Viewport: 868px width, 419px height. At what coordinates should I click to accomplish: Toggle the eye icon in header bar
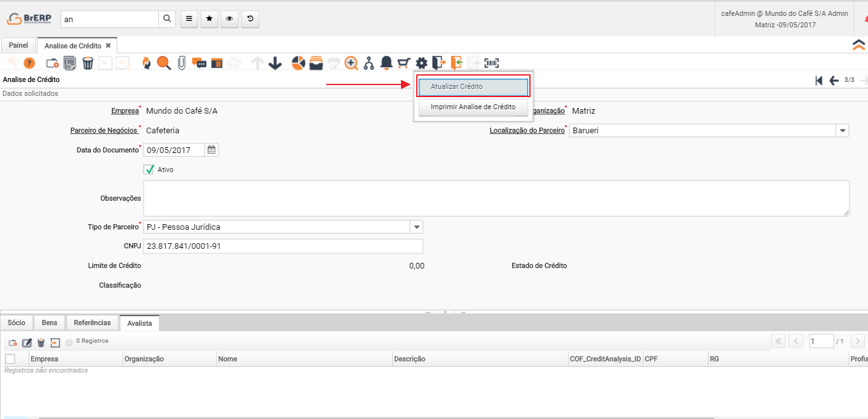229,19
